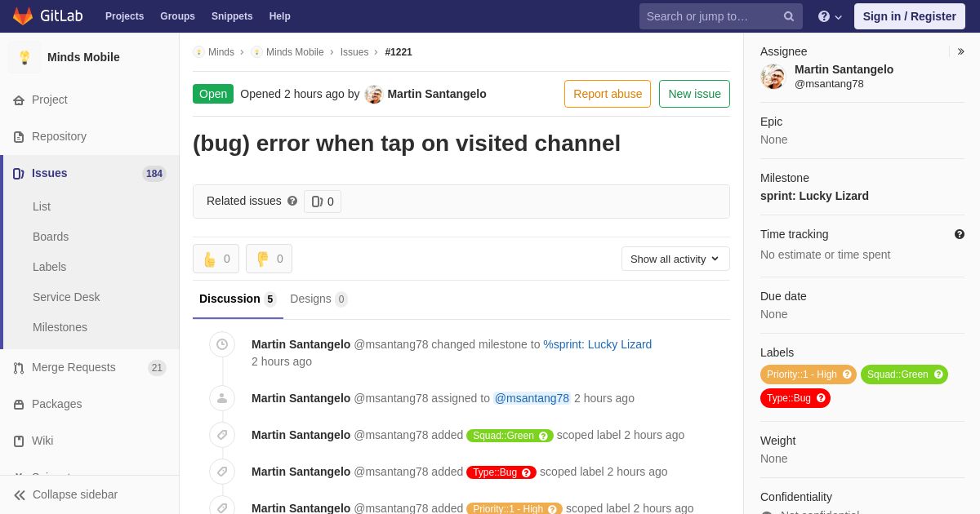Click the related issues count badge
This screenshot has width=980, height=514.
pyautogui.click(x=323, y=202)
